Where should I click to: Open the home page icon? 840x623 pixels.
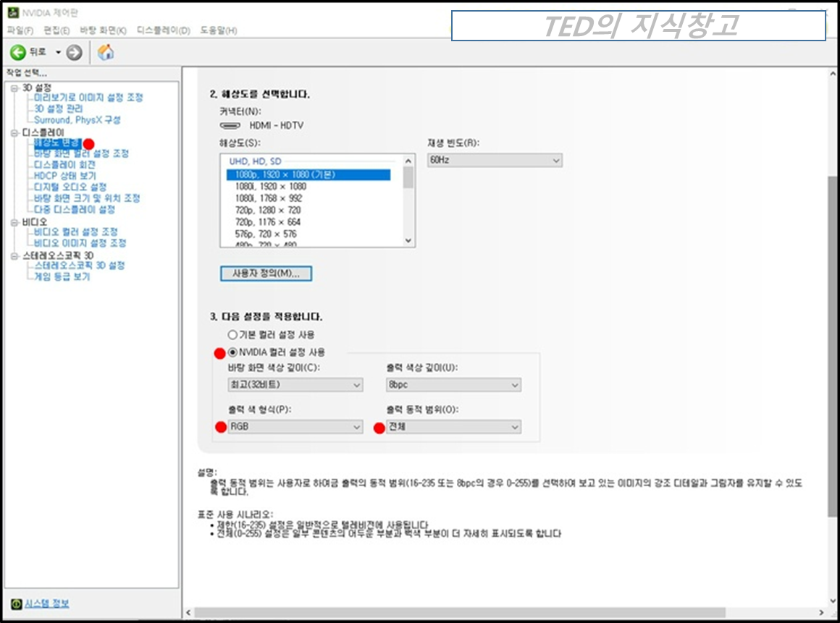coord(106,52)
